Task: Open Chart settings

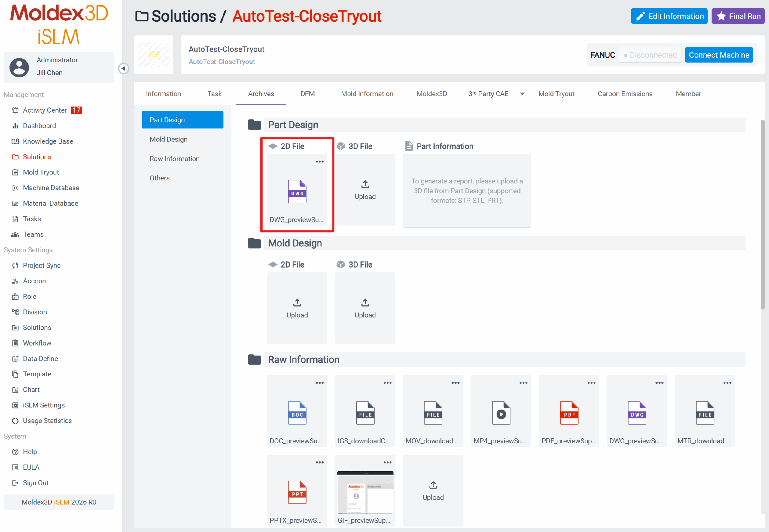Action: (x=31, y=390)
